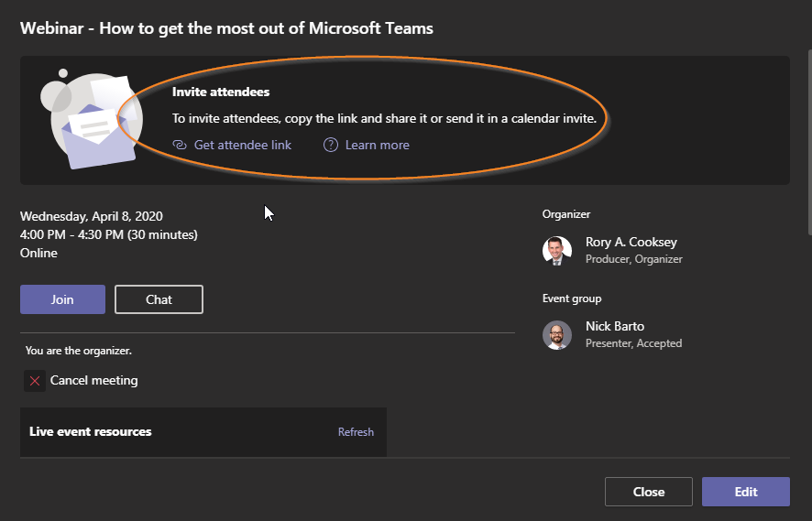
Task: Click the dialog's vertical scrollbar
Action: [809, 142]
